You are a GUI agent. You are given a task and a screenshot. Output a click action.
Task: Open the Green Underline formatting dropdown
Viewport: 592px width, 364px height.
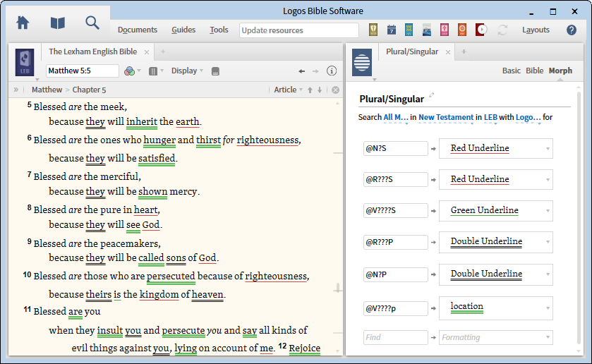[495, 210]
